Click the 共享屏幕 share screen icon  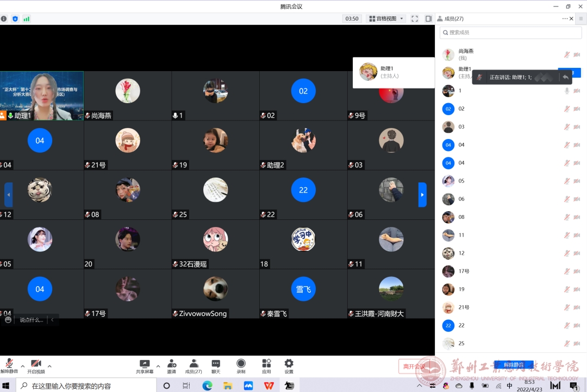[145, 366]
